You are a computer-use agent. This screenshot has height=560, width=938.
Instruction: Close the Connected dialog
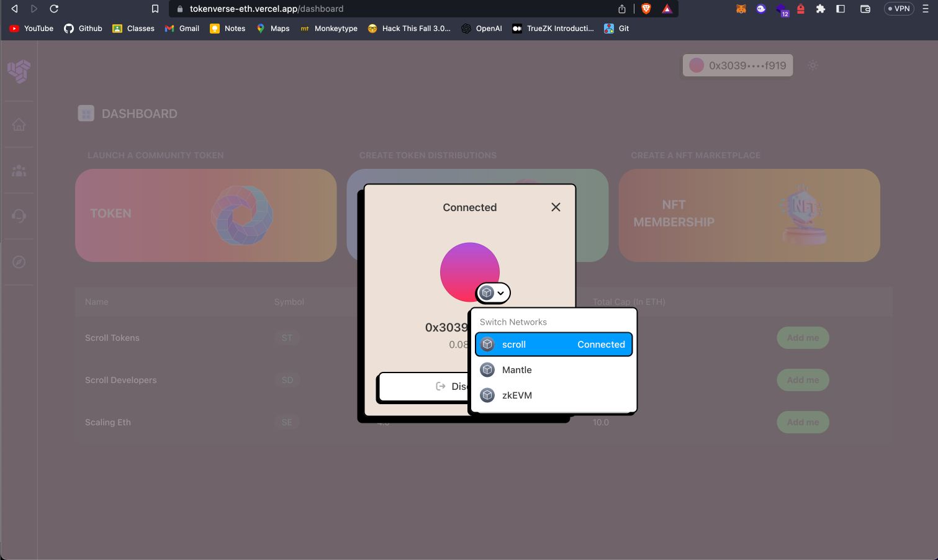(556, 207)
